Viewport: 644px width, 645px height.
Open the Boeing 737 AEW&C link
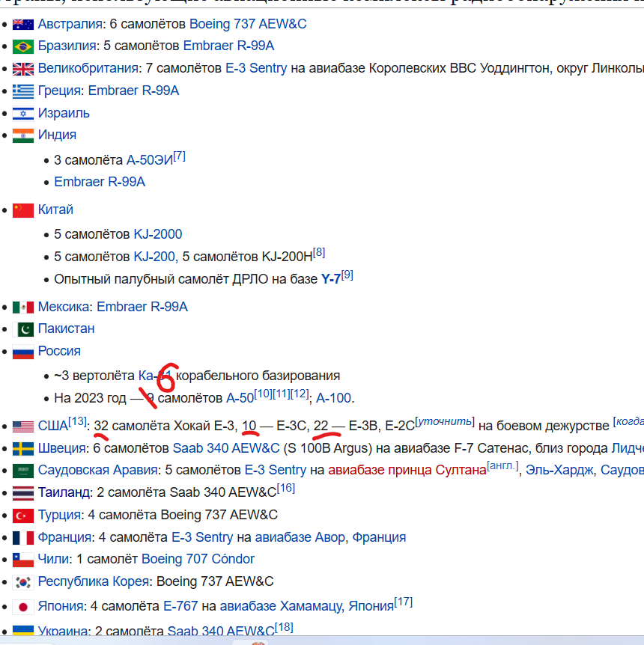[x=248, y=24]
